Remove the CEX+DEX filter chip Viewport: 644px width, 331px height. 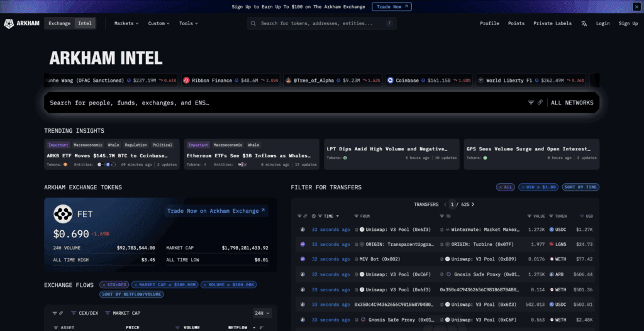[114, 284]
